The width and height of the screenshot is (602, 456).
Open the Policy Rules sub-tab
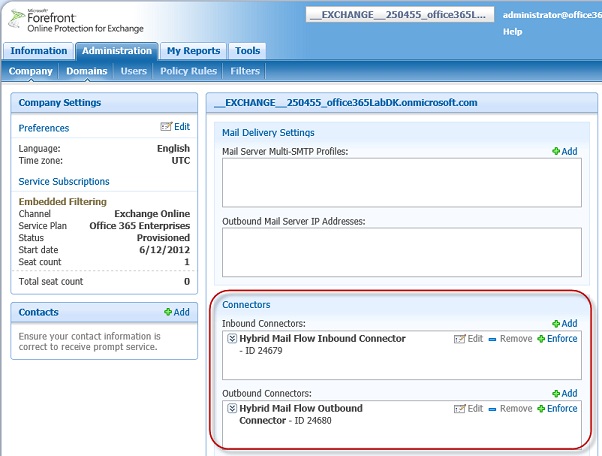tap(189, 71)
